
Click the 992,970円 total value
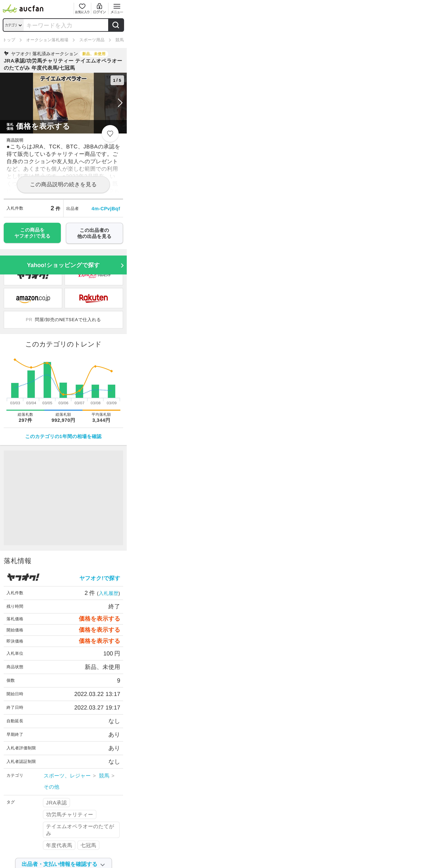click(x=63, y=420)
